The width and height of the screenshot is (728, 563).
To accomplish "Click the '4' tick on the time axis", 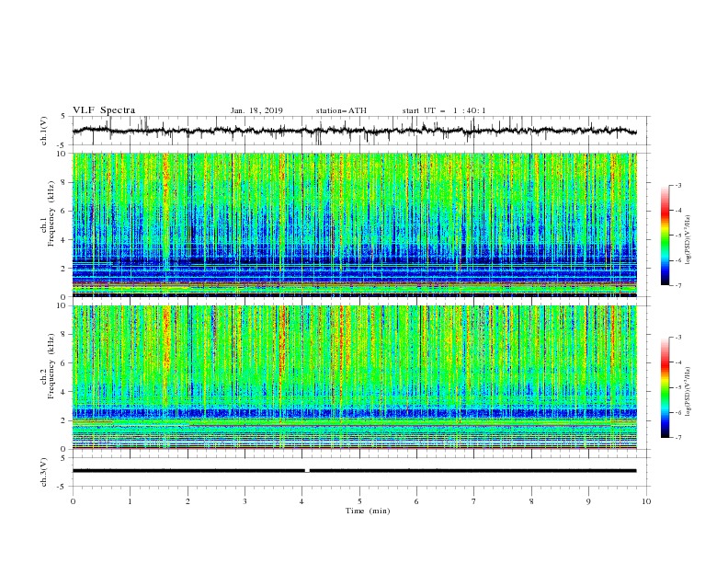I will 302,501.
